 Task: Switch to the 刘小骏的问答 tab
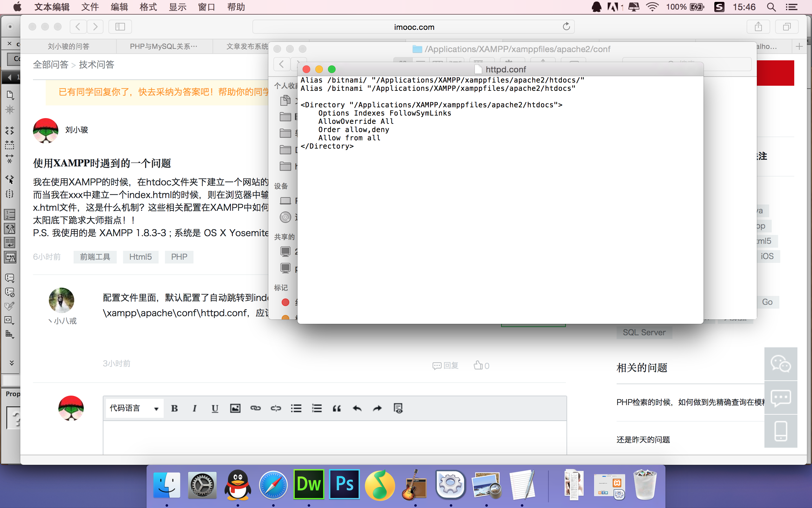pos(69,46)
